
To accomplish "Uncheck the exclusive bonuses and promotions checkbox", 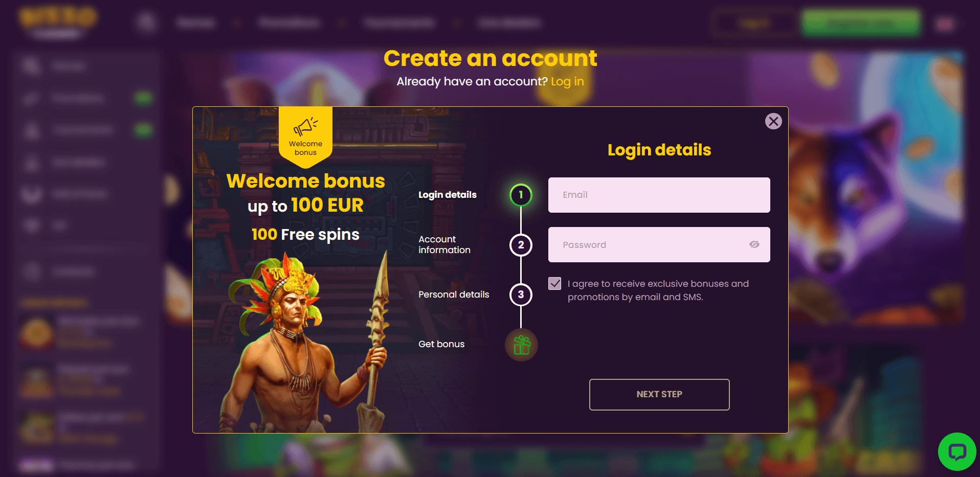I will [555, 284].
